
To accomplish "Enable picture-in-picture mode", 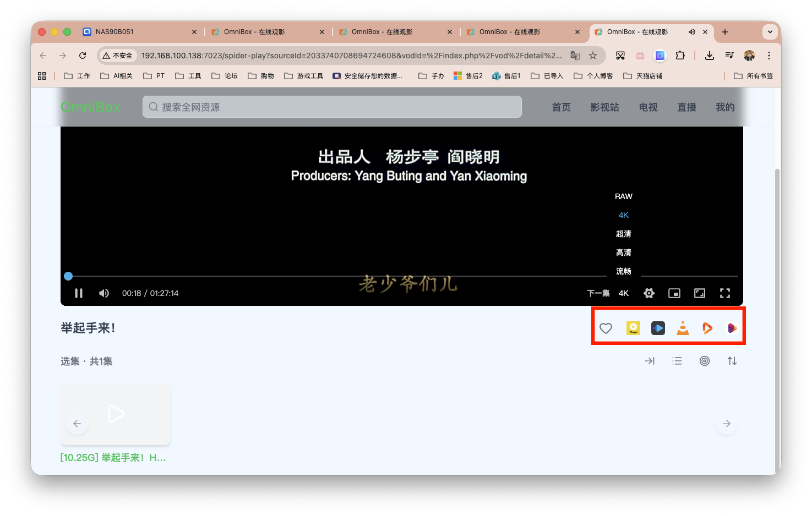I will tap(674, 293).
